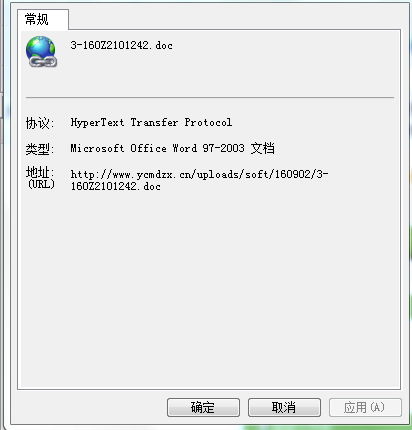Click the horizontal separator under the icon
Screen dimensions: 412x430
pos(210,98)
